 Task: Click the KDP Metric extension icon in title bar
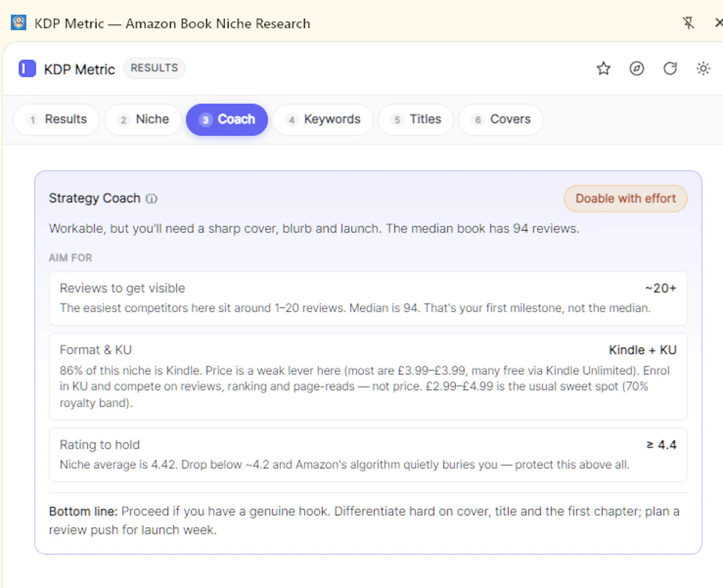[x=19, y=23]
